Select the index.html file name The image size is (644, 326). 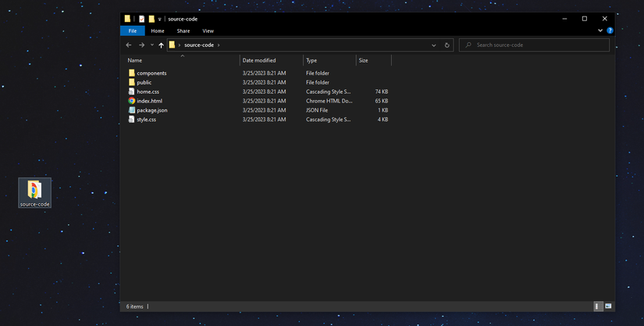[x=150, y=101]
